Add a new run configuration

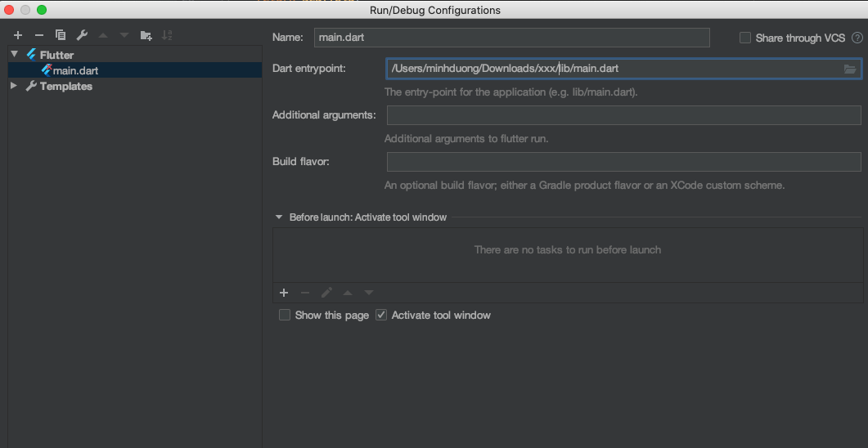click(x=18, y=35)
